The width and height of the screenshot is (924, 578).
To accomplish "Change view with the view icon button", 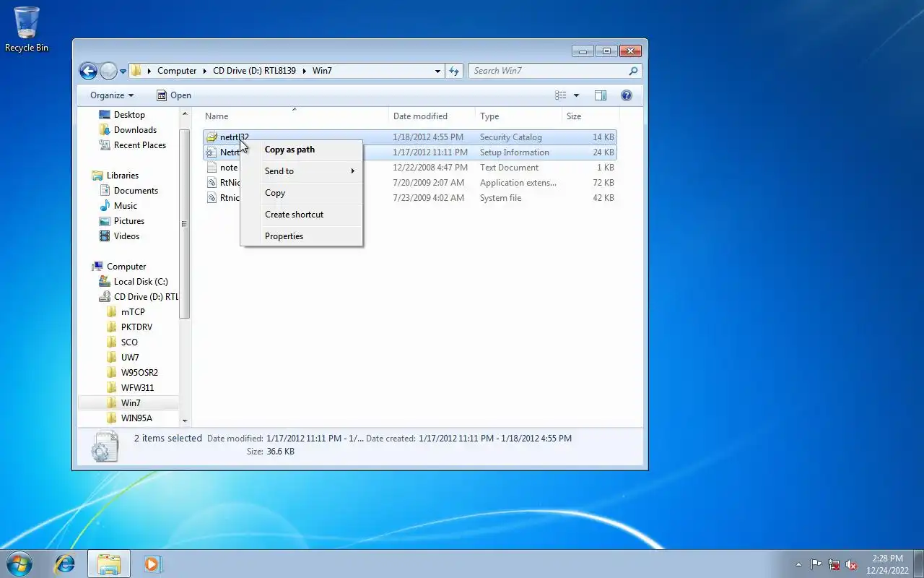I will point(561,95).
